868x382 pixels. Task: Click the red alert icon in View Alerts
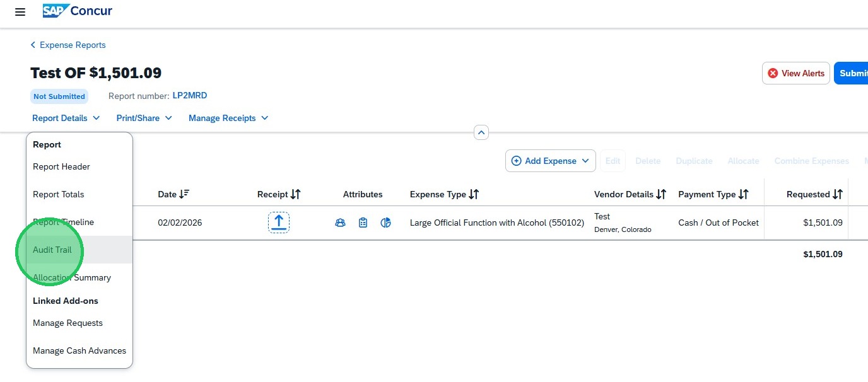pos(773,73)
